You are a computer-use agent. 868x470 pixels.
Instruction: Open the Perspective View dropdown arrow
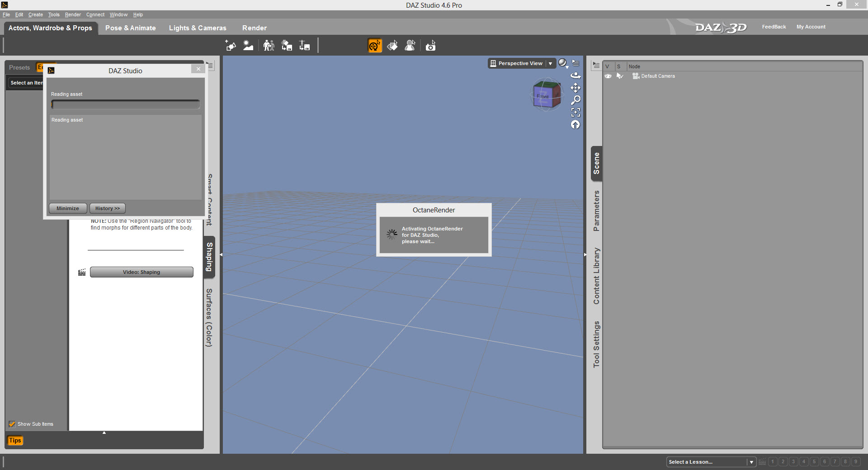pos(550,64)
